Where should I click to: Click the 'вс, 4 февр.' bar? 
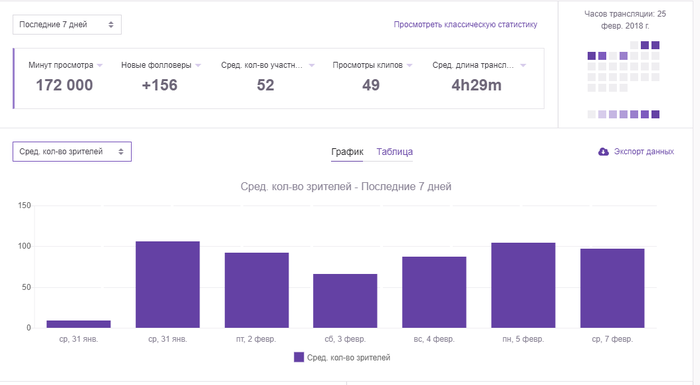pyautogui.click(x=434, y=292)
